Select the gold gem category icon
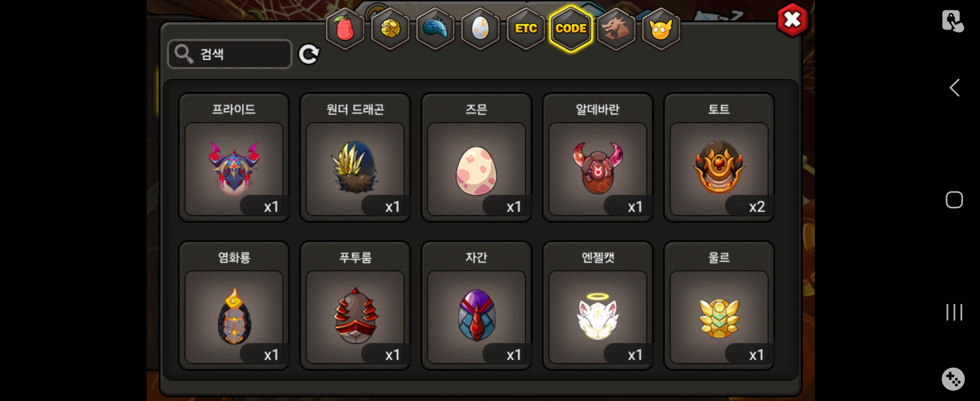 point(390,29)
